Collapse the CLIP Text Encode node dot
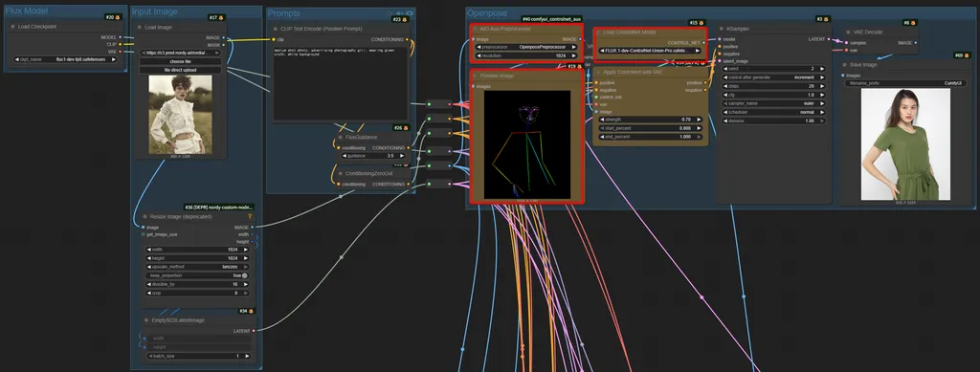Image resolution: width=980 pixels, height=372 pixels. pyautogui.click(x=276, y=29)
